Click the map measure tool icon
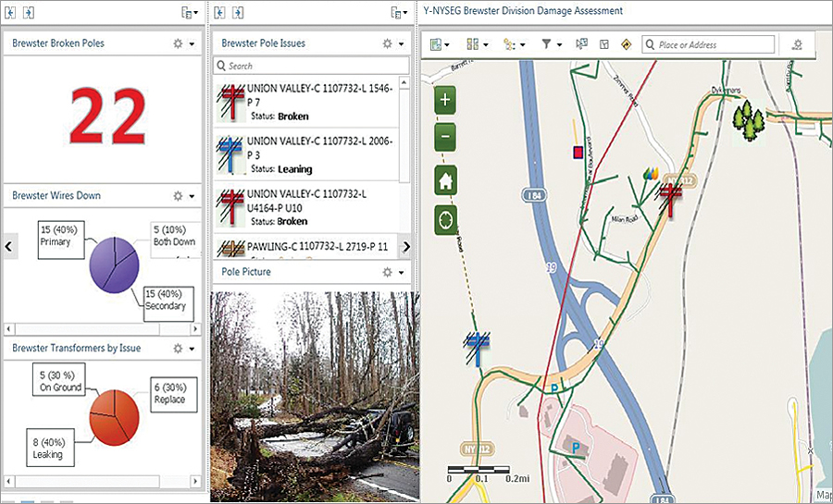This screenshot has height=504, width=833. (604, 44)
